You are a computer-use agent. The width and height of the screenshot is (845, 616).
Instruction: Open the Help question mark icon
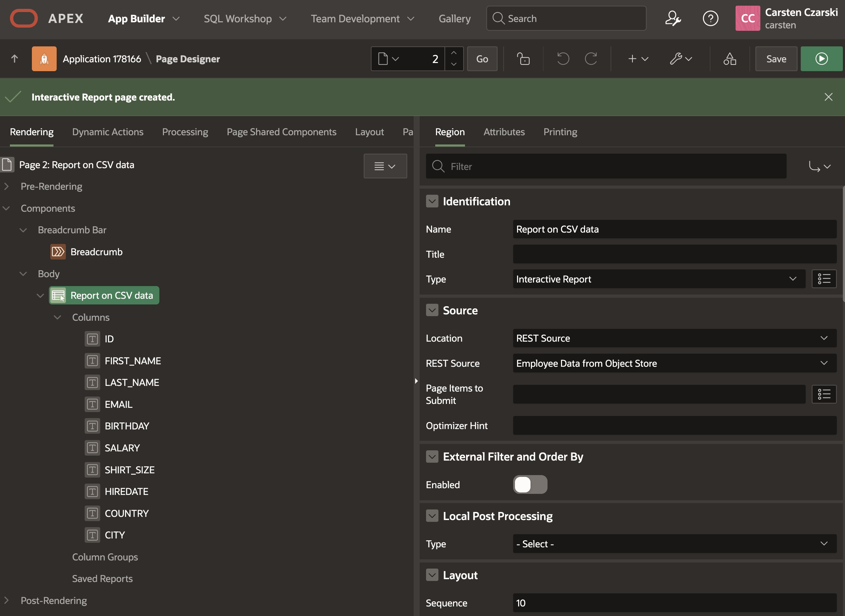coord(710,18)
